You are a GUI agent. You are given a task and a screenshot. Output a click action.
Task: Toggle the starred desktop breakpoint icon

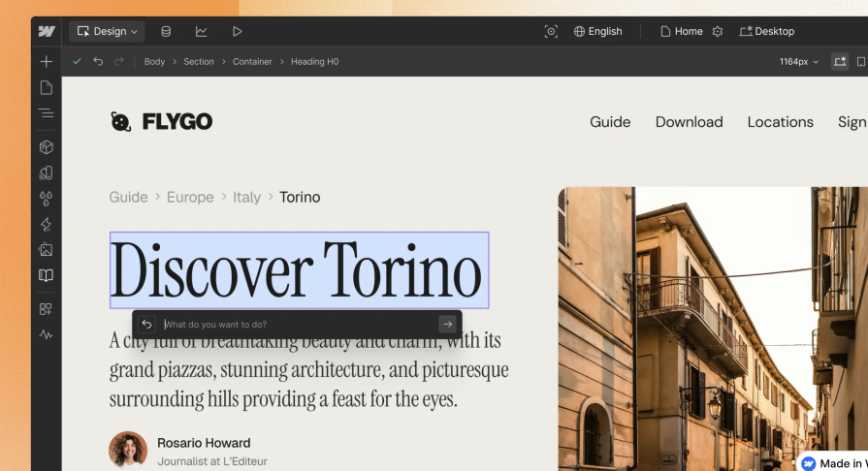[840, 61]
